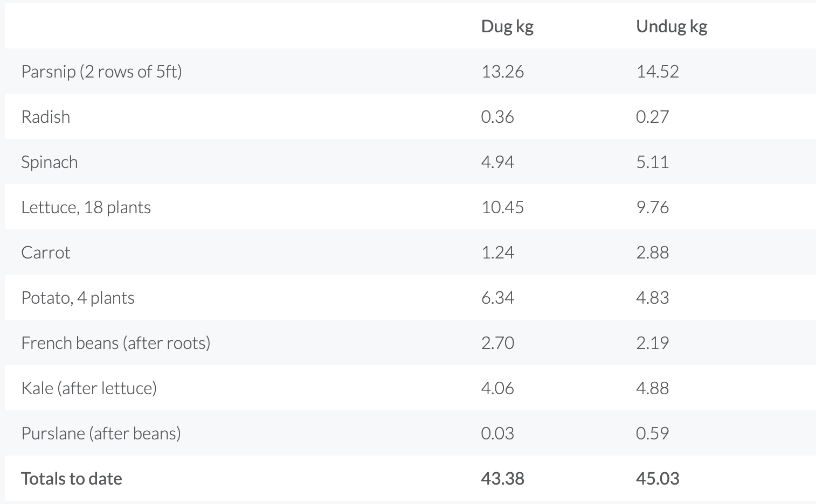Select Carrot undug value 2.88

(x=652, y=253)
